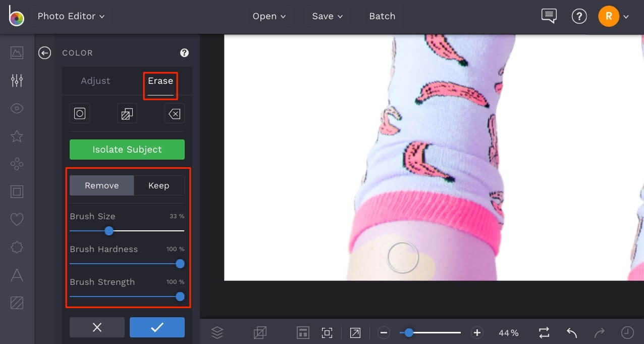This screenshot has width=644, height=344.
Task: Toggle the before/after compare arrows icon
Action: (544, 332)
